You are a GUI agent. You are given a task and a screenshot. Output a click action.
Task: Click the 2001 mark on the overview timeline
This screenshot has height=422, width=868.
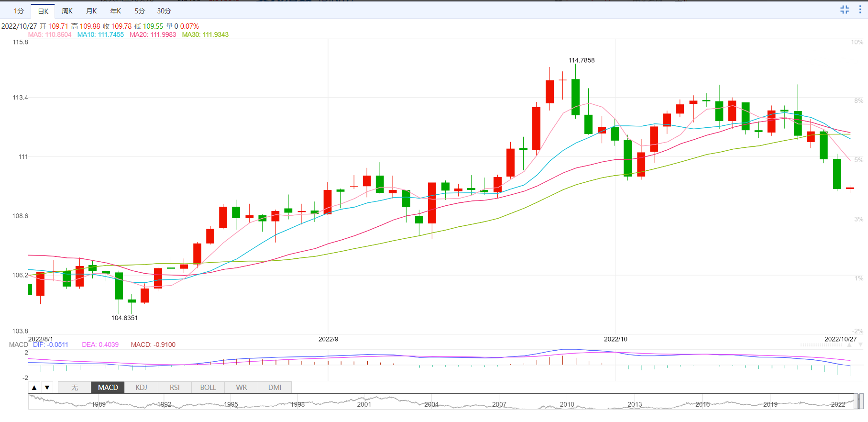pos(364,404)
